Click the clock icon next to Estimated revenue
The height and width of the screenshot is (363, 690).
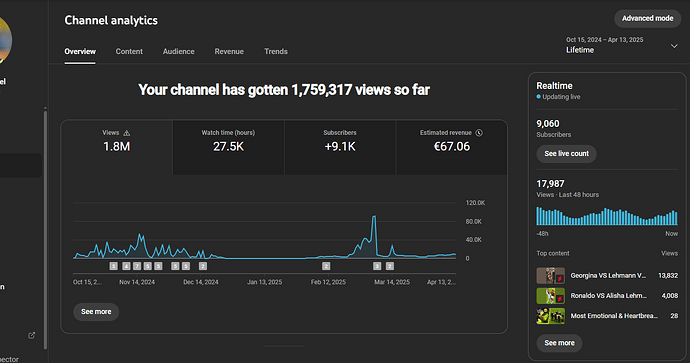pos(479,132)
